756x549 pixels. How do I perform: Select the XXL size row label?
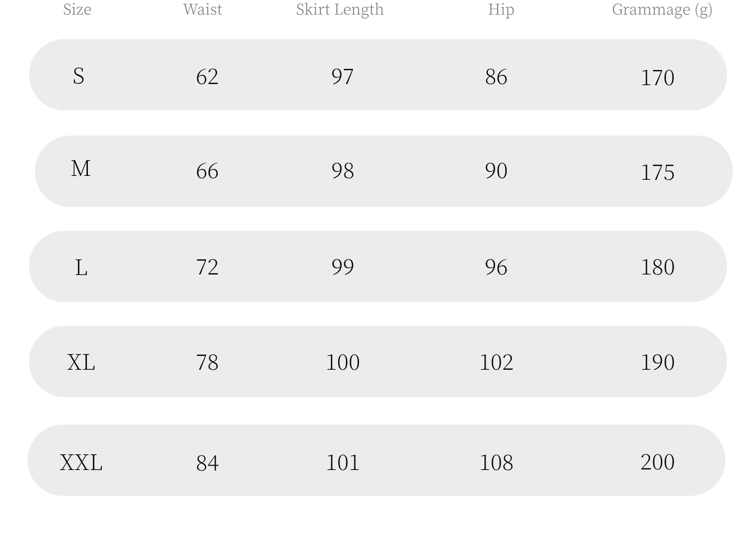81,463
